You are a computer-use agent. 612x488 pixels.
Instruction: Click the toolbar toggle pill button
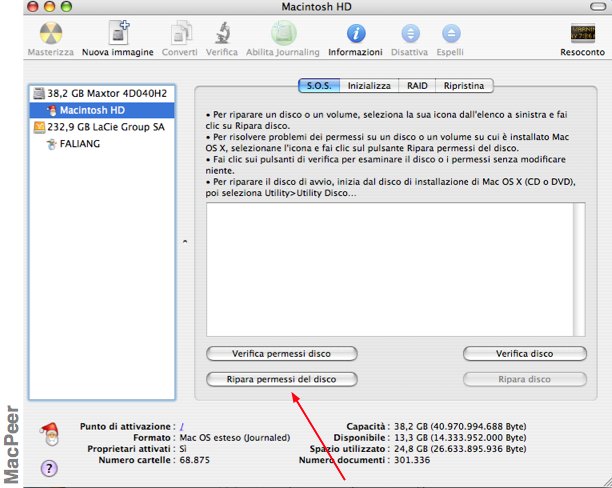(598, 7)
